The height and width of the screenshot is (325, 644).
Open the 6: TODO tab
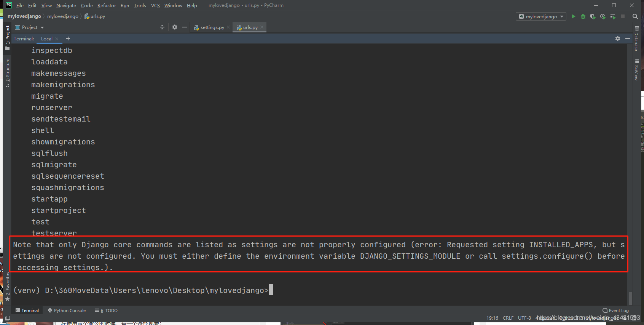(106, 311)
